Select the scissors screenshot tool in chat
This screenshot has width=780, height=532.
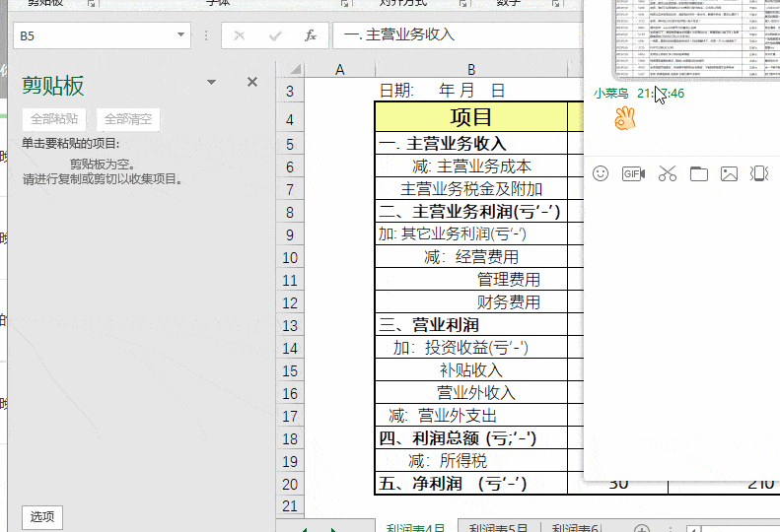tap(667, 173)
